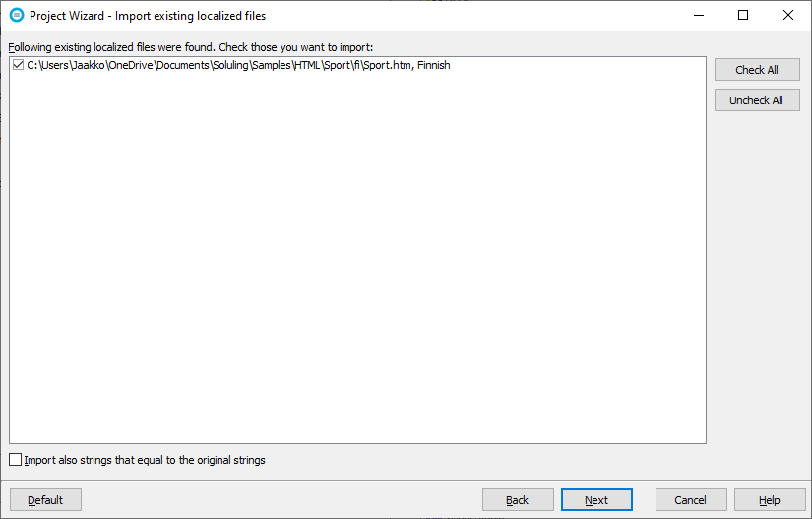Enable Import also strings that equal original
812x519 pixels.
point(16,460)
